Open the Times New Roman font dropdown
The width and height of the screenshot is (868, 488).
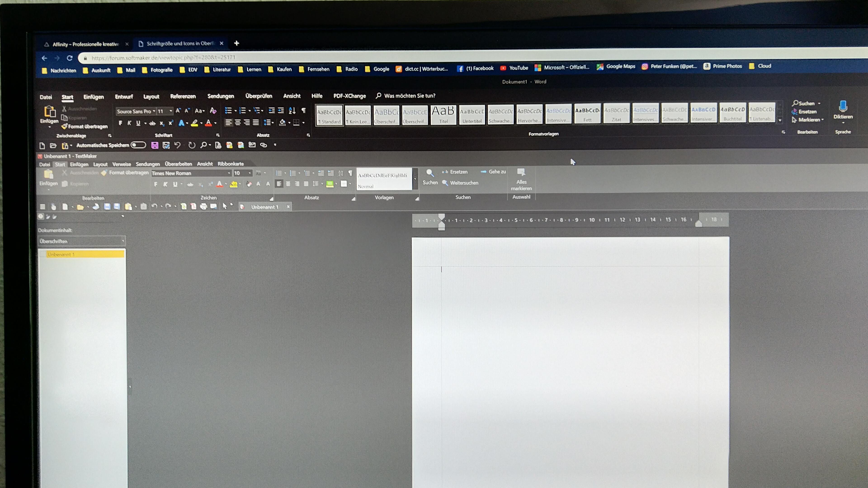click(229, 173)
